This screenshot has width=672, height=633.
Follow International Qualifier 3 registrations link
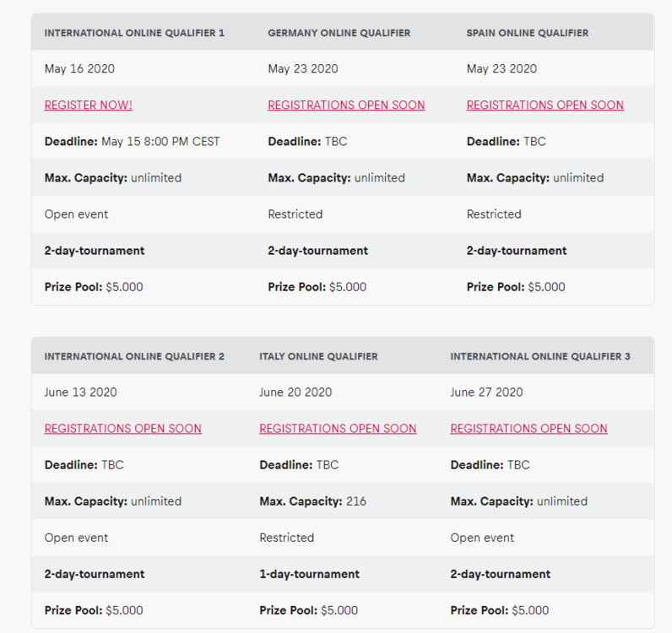coord(528,429)
